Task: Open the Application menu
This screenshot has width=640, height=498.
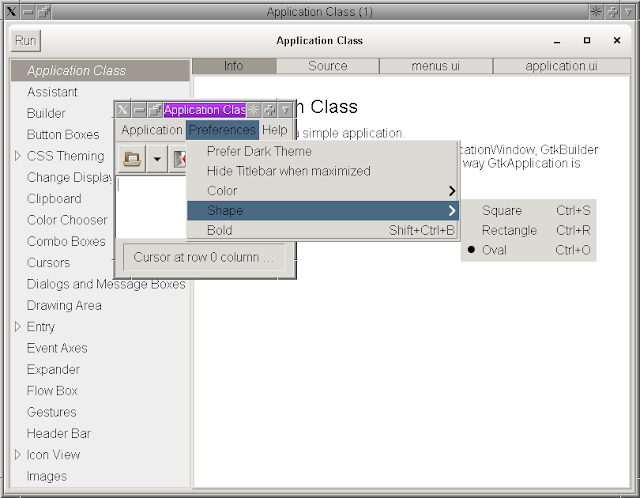Action: (x=151, y=130)
